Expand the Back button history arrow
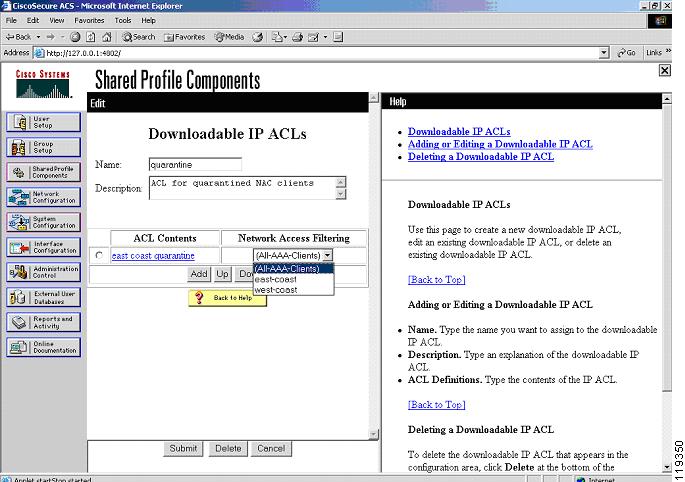This screenshot has height=482, width=685. [x=38, y=37]
